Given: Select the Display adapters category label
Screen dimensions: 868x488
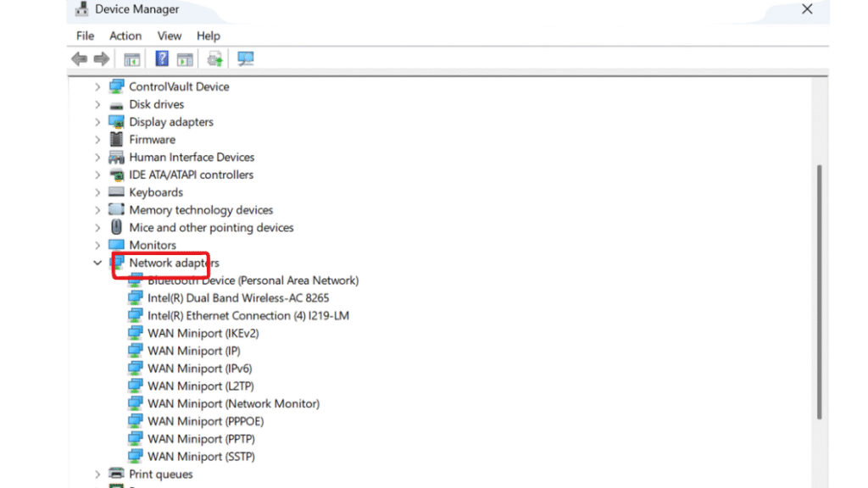Looking at the screenshot, I should pos(171,122).
